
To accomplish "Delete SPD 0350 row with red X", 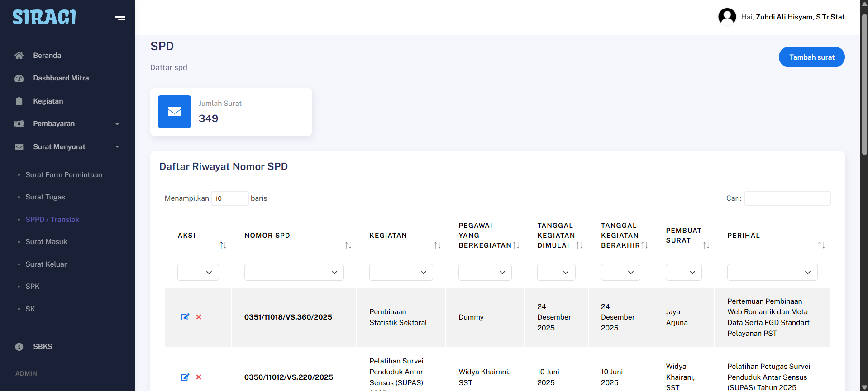I will pos(199,377).
